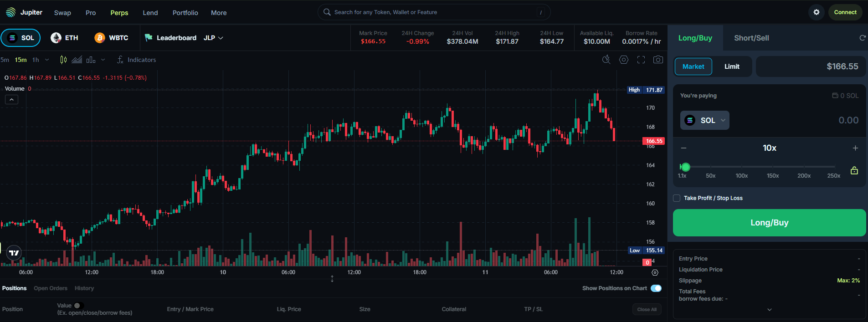
Task: Open the Perps page
Action: tap(119, 13)
